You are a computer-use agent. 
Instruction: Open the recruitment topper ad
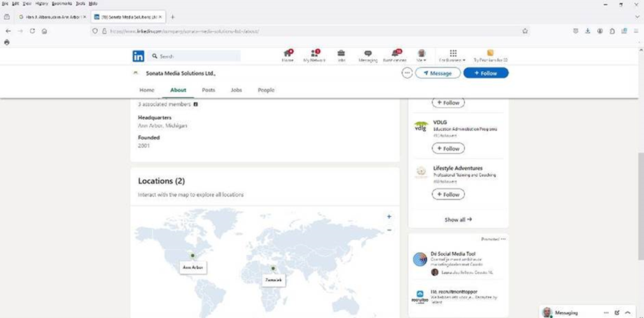tap(454, 291)
